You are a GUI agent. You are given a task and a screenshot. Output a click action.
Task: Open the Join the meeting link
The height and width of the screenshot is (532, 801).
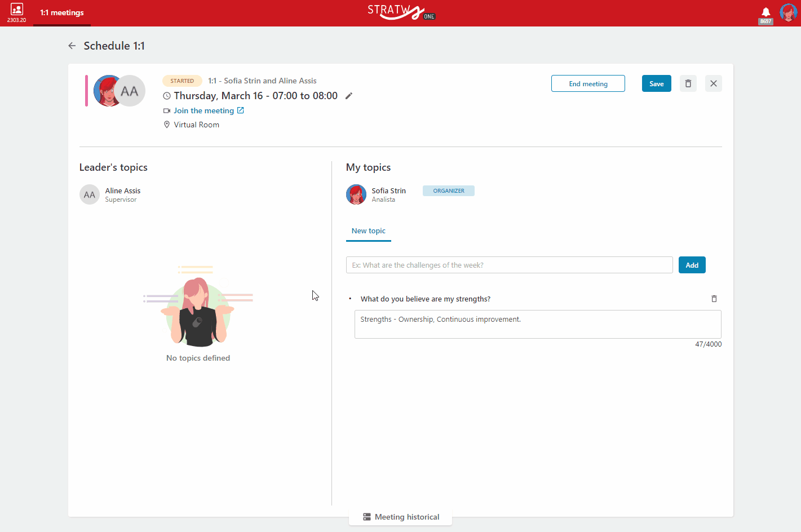click(x=203, y=110)
